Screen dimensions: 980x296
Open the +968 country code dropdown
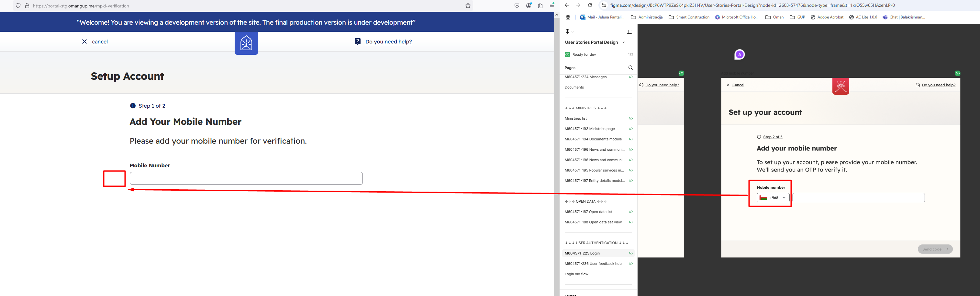(773, 198)
